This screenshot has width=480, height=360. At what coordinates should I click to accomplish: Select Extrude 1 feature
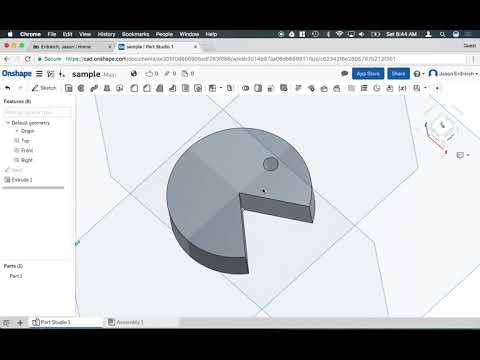coord(22,180)
